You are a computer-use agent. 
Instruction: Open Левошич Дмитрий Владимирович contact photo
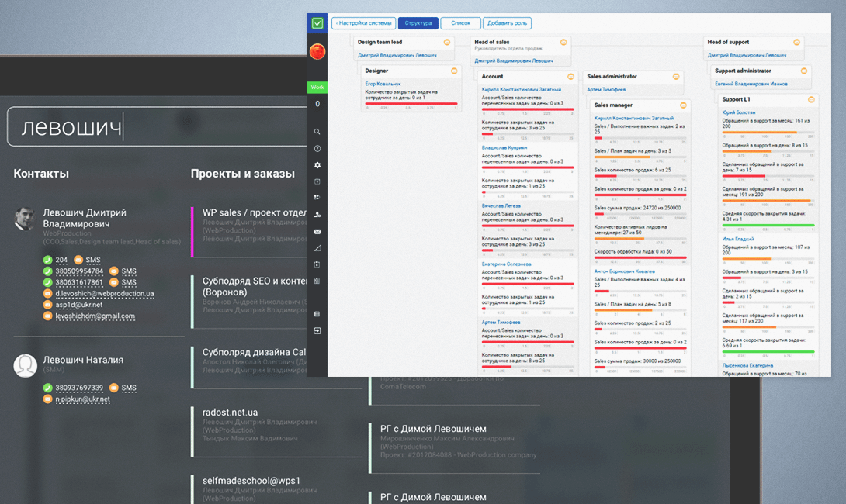25,219
